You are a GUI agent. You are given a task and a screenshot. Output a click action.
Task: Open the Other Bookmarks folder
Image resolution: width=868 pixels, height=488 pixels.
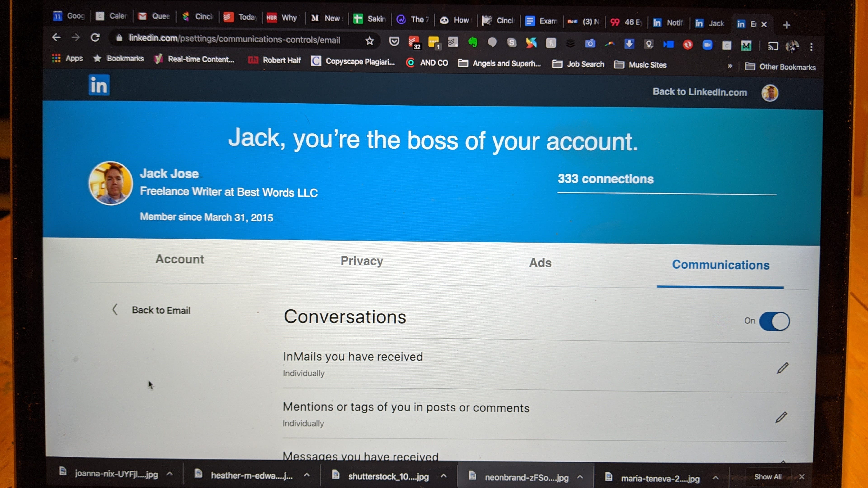click(x=780, y=67)
